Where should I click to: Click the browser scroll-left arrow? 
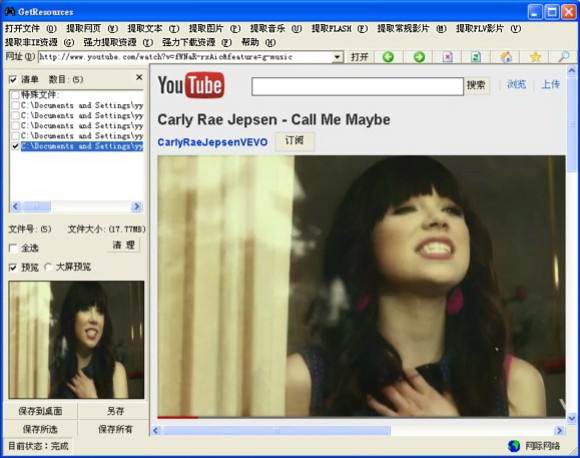[x=156, y=431]
